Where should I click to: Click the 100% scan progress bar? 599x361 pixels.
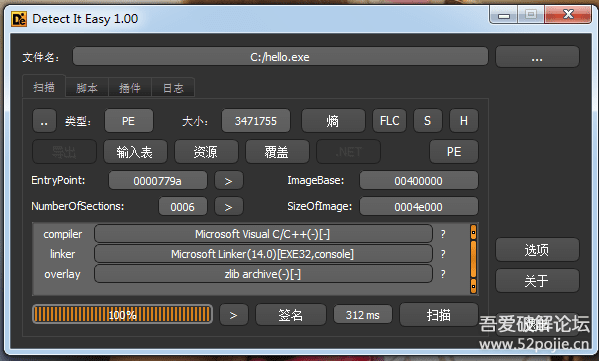(x=123, y=314)
